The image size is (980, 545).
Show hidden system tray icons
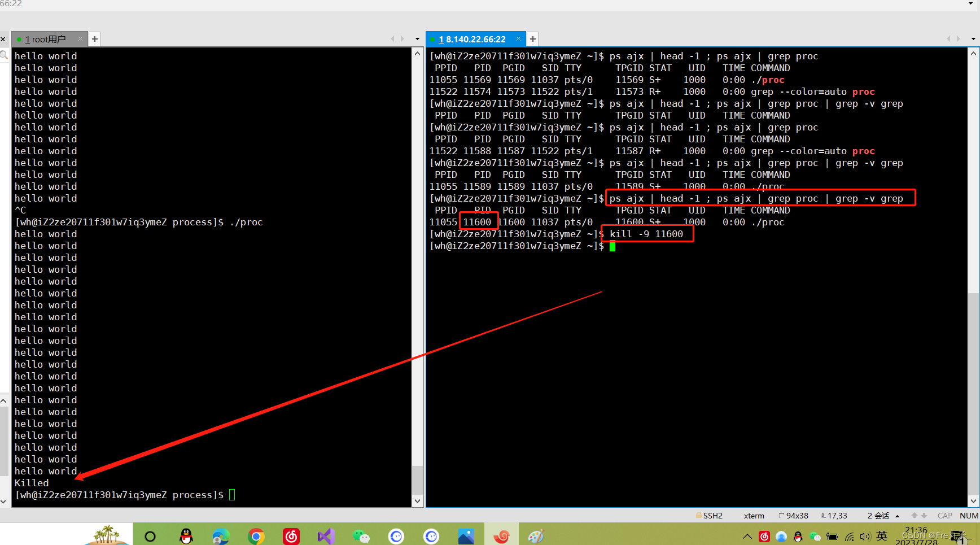[x=747, y=537]
